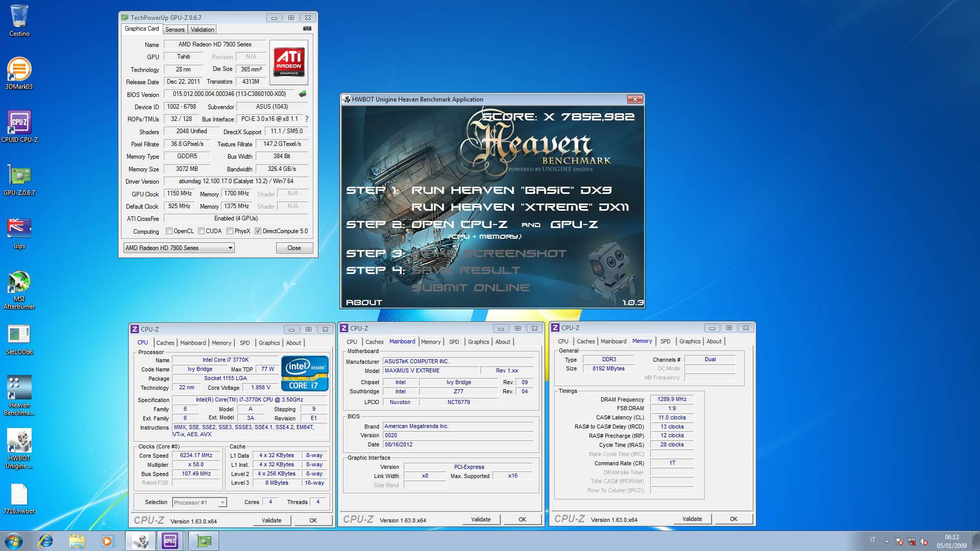The image size is (980, 551).
Task: Click Validate in the middle CPU-Z window
Action: 481,519
